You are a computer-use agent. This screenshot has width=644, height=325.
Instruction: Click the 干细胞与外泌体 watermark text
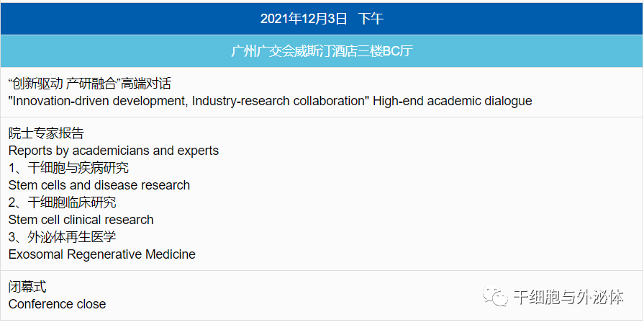point(568,297)
